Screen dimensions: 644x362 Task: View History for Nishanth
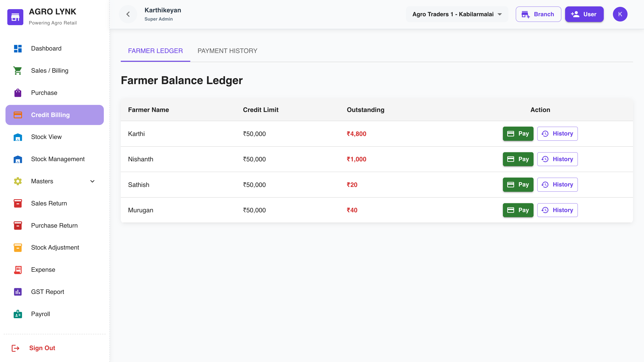558,159
